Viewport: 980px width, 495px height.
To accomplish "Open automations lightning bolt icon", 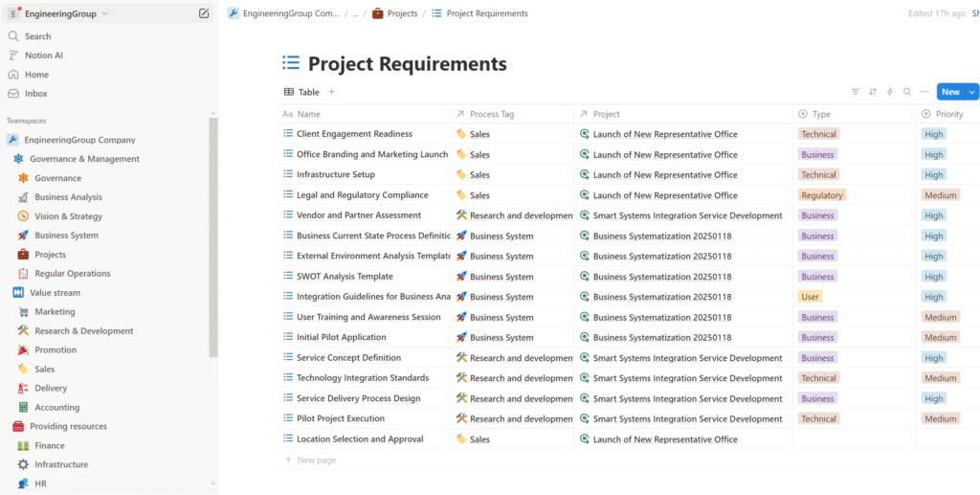I will (890, 92).
